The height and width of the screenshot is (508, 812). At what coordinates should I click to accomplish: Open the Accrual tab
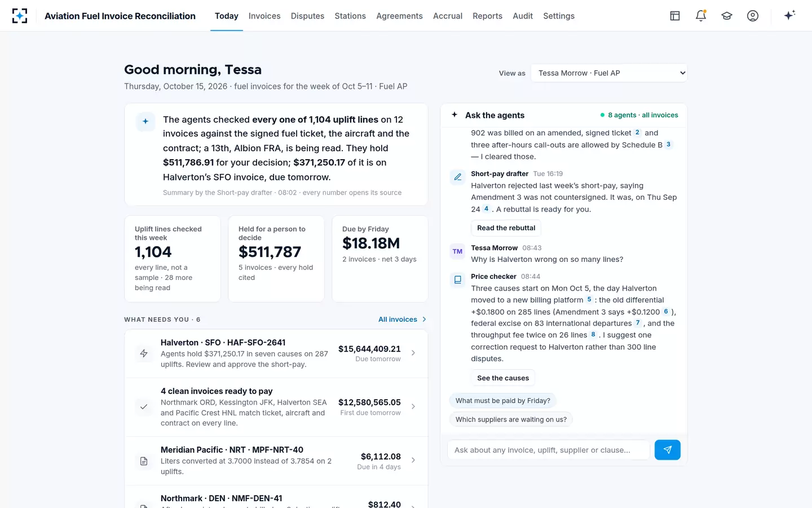(x=448, y=16)
